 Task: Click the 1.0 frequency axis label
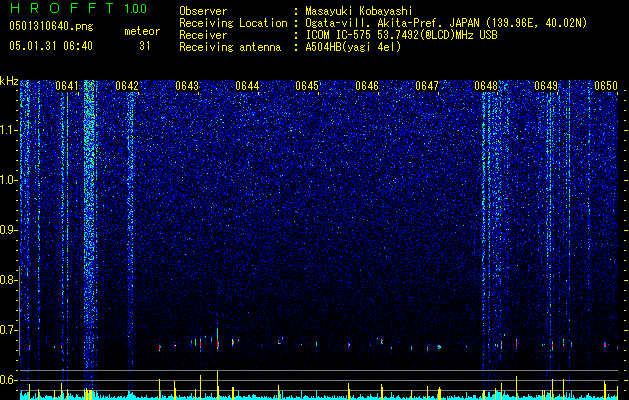coord(8,180)
